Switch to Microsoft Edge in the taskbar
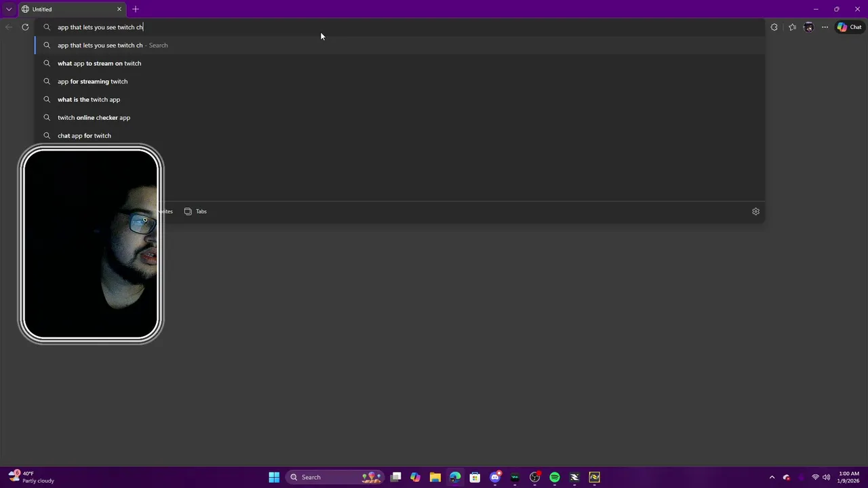The height and width of the screenshot is (488, 868). click(x=455, y=477)
